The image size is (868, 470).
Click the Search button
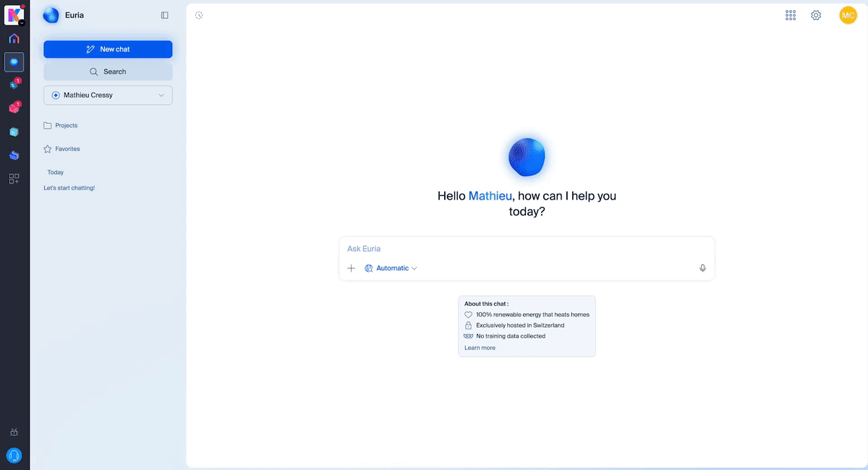[x=108, y=72]
